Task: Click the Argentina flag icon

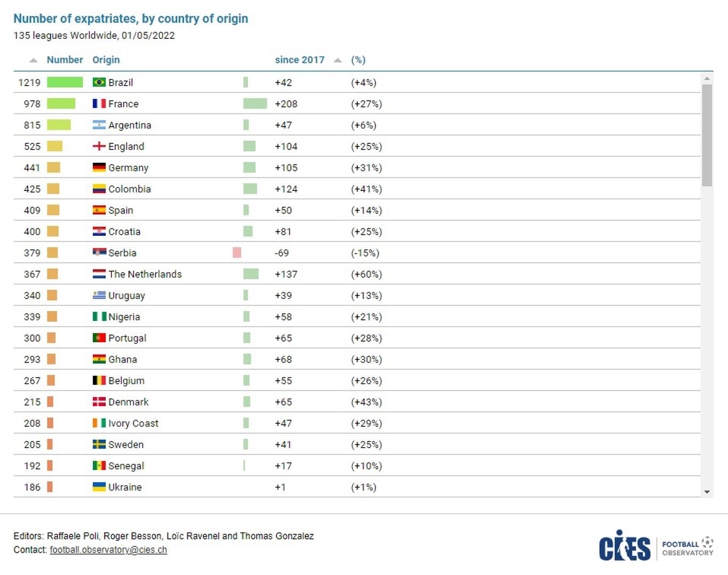Action: (x=99, y=125)
